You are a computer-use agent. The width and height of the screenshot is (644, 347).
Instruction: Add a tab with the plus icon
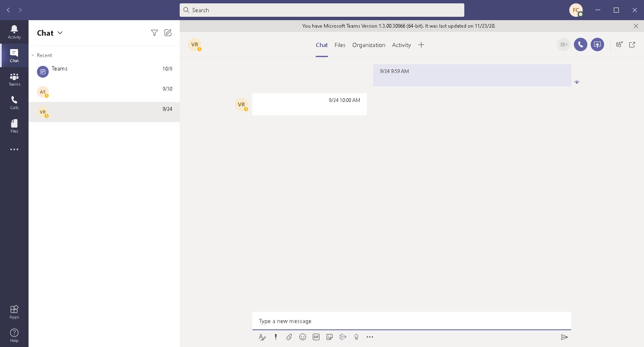point(421,45)
